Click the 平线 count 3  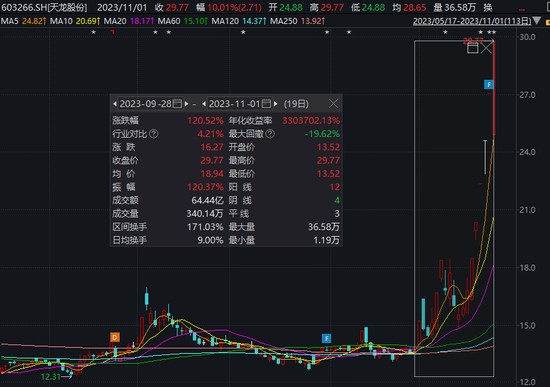tap(337, 214)
